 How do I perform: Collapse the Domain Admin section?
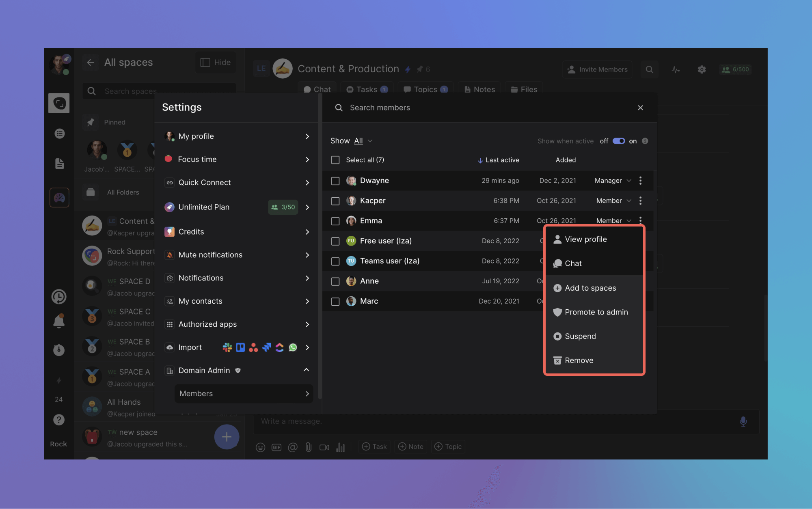307,370
